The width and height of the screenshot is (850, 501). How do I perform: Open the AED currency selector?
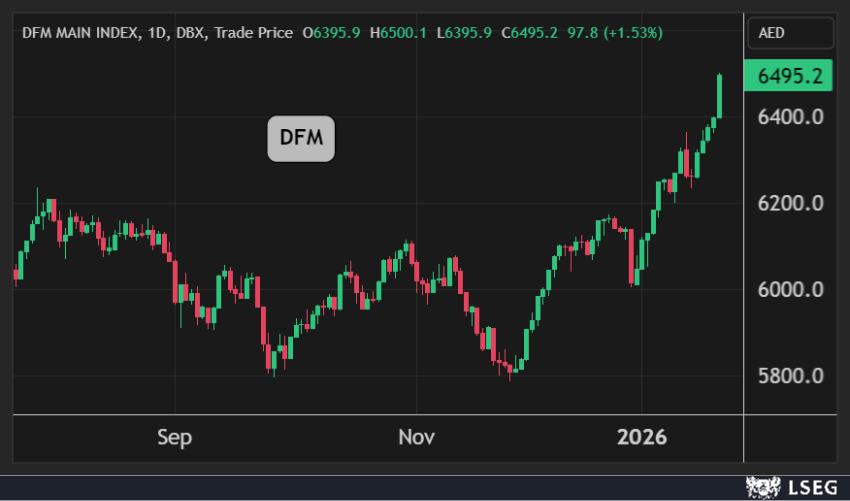click(790, 33)
